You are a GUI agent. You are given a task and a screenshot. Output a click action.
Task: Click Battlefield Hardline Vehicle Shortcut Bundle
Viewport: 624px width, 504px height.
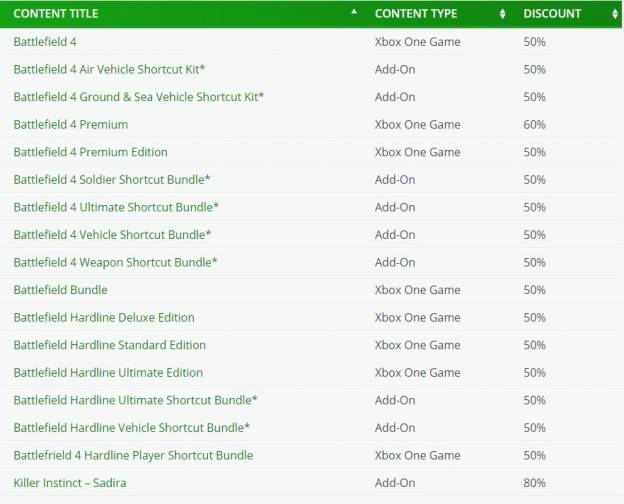click(132, 428)
